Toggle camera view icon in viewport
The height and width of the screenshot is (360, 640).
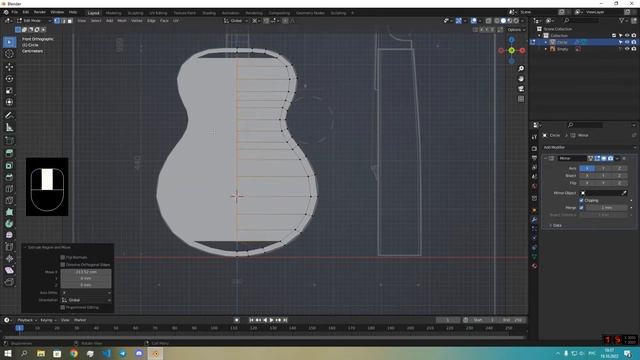click(521, 89)
